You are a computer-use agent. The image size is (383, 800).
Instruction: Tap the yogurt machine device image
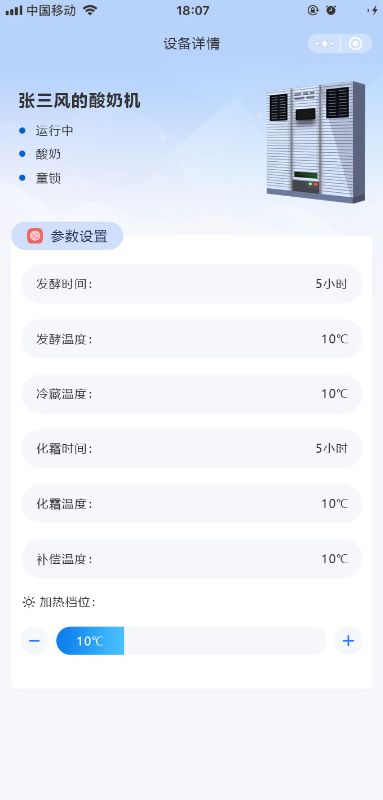tap(315, 141)
